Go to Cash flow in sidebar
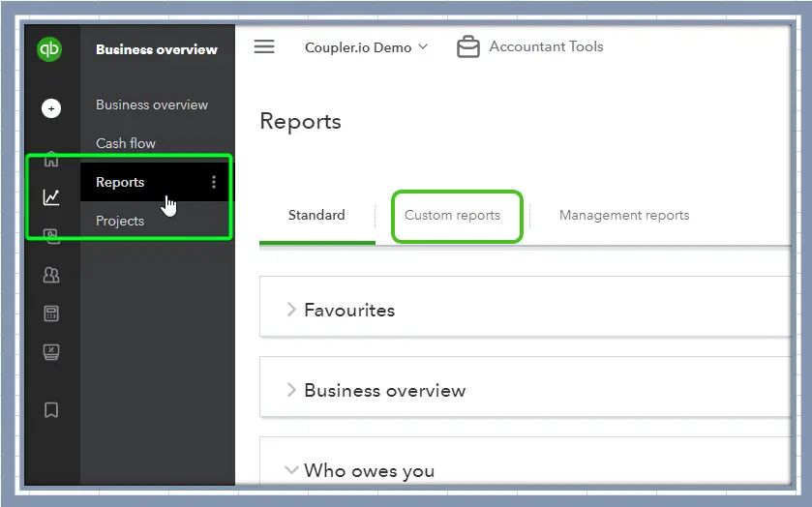This screenshot has height=507, width=812. [126, 143]
